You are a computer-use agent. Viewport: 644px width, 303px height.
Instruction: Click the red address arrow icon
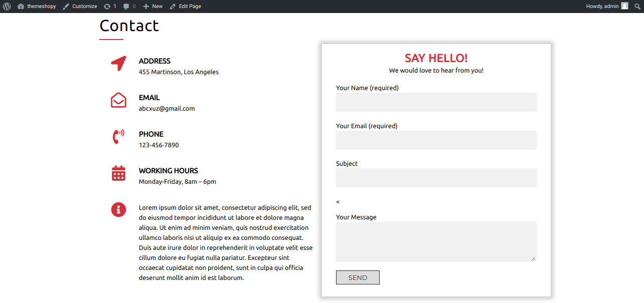pos(118,64)
